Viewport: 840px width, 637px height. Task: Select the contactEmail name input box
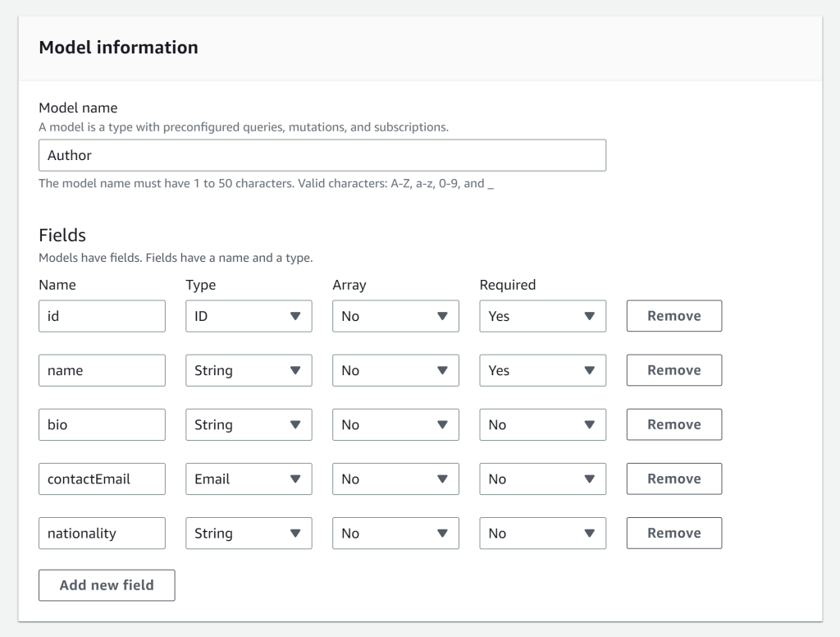point(102,479)
